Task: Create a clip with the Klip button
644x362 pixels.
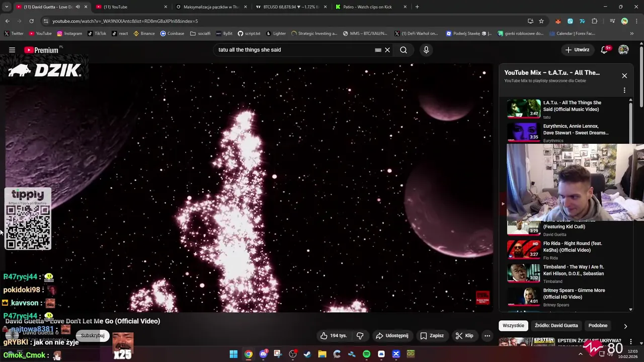Action: 464,335
